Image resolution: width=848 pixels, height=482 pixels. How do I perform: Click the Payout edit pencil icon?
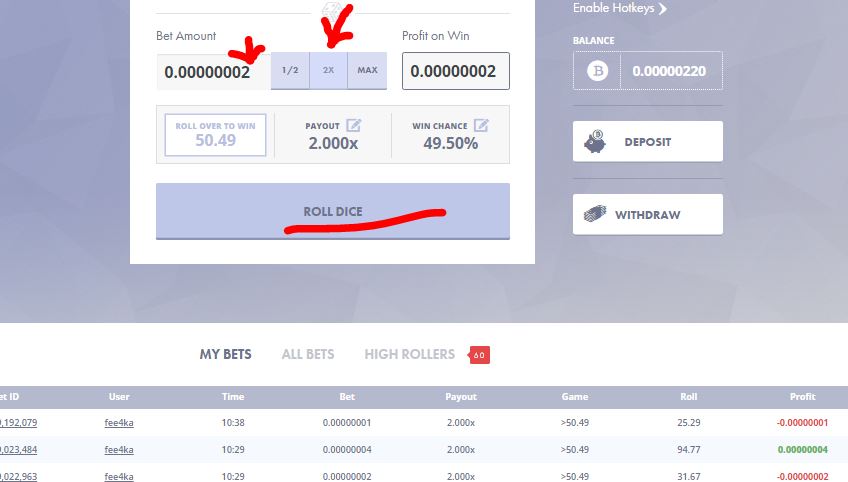353,126
